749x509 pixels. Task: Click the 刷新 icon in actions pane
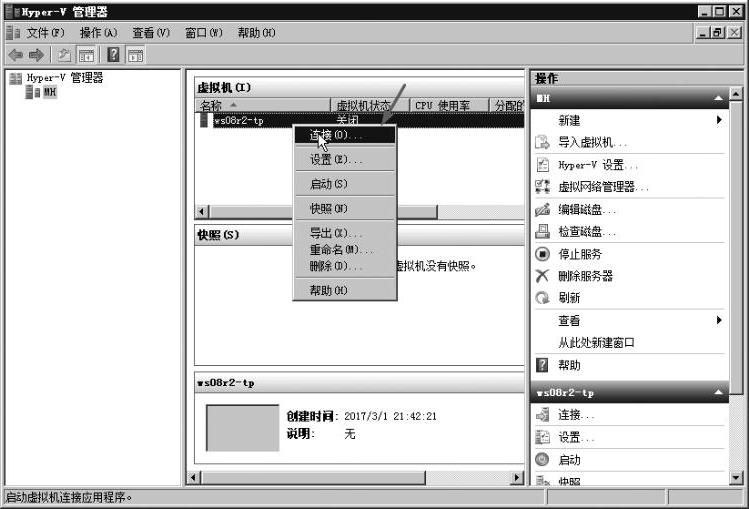[542, 298]
